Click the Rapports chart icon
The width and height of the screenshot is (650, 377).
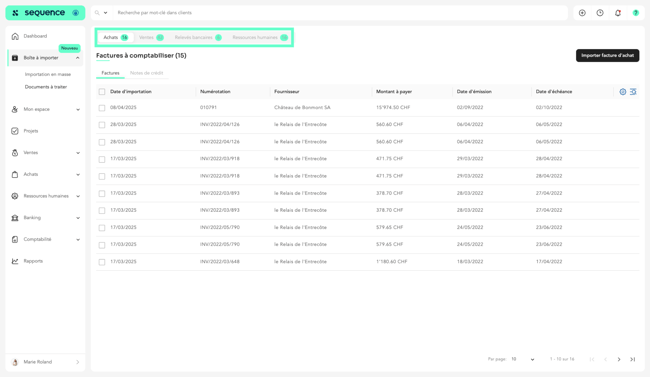pos(15,261)
